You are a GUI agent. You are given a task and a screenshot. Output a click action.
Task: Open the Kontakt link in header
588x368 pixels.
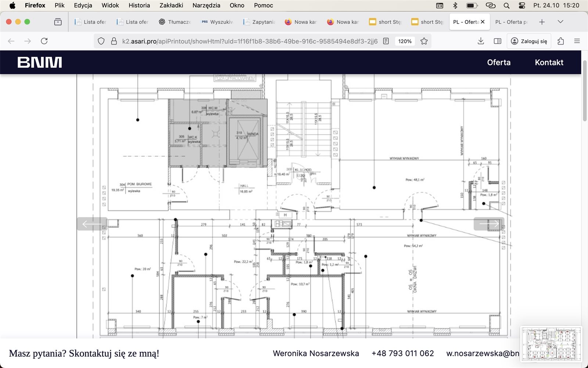pyautogui.click(x=549, y=63)
